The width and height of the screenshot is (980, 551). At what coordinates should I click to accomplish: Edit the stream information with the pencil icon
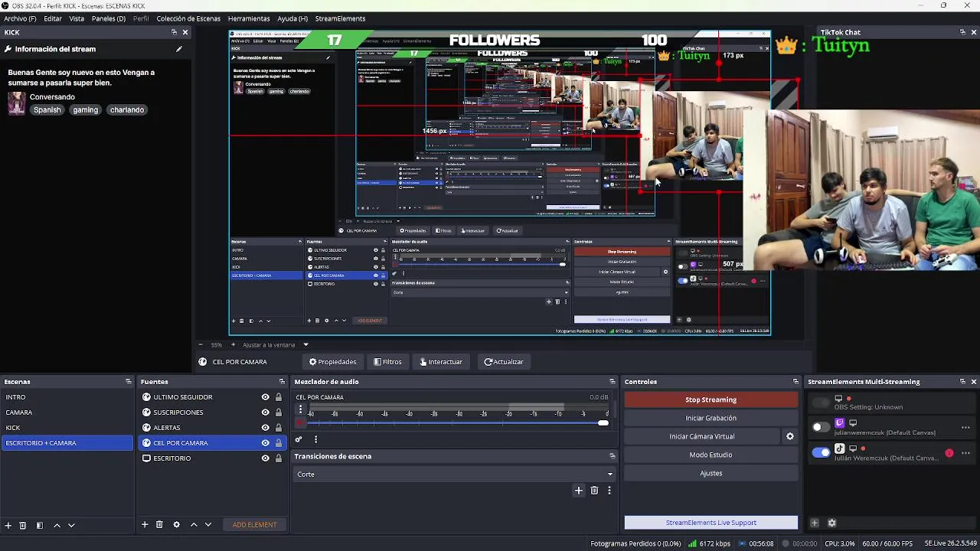tap(179, 49)
